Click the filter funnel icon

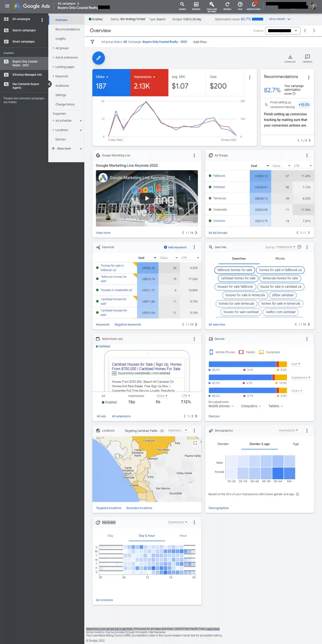93,42
